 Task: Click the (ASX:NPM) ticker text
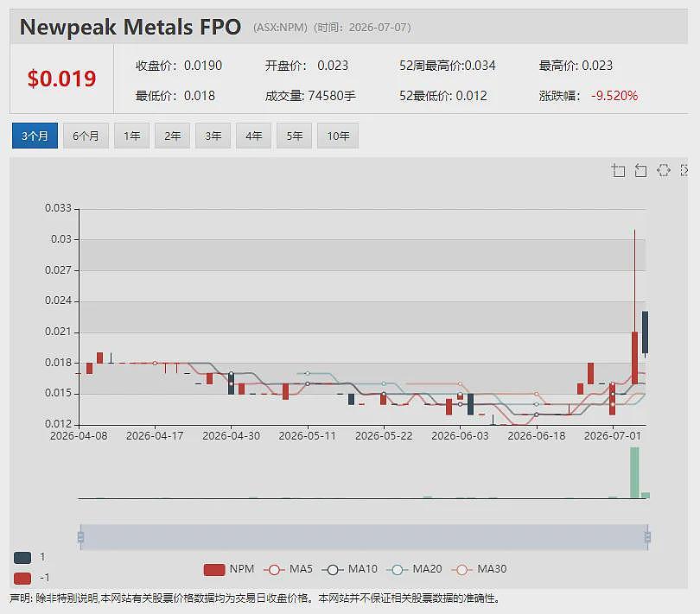click(280, 28)
